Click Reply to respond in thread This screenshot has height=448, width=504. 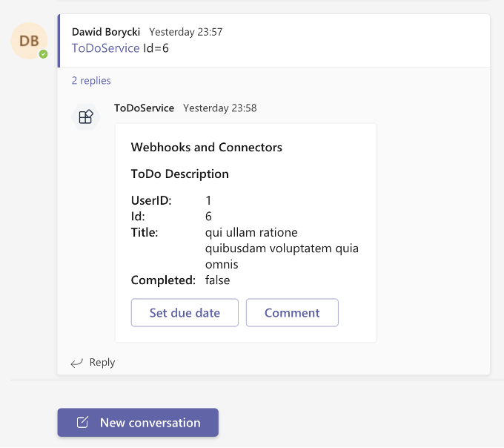pyautogui.click(x=102, y=362)
